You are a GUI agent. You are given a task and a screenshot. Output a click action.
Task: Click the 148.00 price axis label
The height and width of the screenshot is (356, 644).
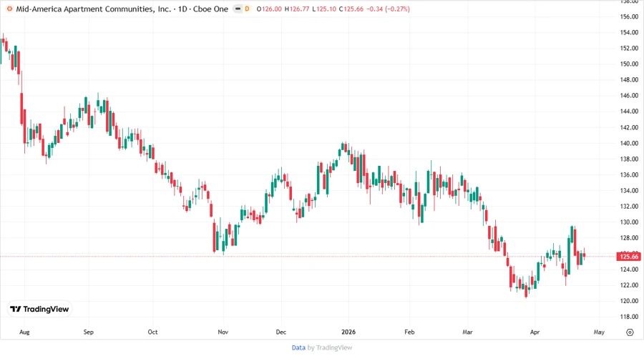click(629, 80)
